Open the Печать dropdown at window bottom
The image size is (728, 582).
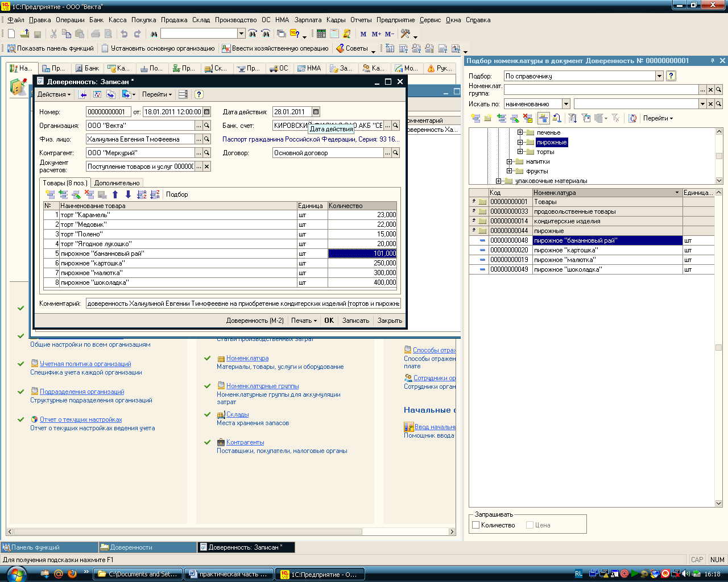click(x=304, y=321)
